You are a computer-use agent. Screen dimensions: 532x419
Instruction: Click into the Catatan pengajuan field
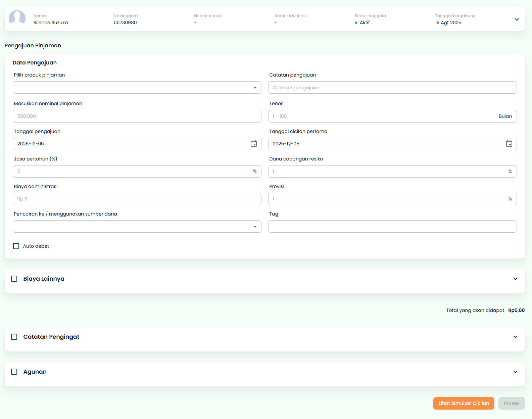(392, 88)
